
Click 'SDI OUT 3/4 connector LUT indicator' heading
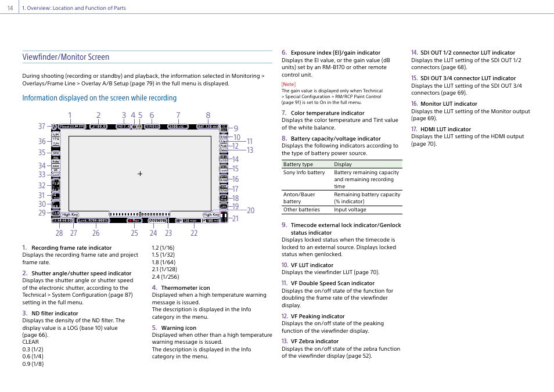click(x=468, y=78)
